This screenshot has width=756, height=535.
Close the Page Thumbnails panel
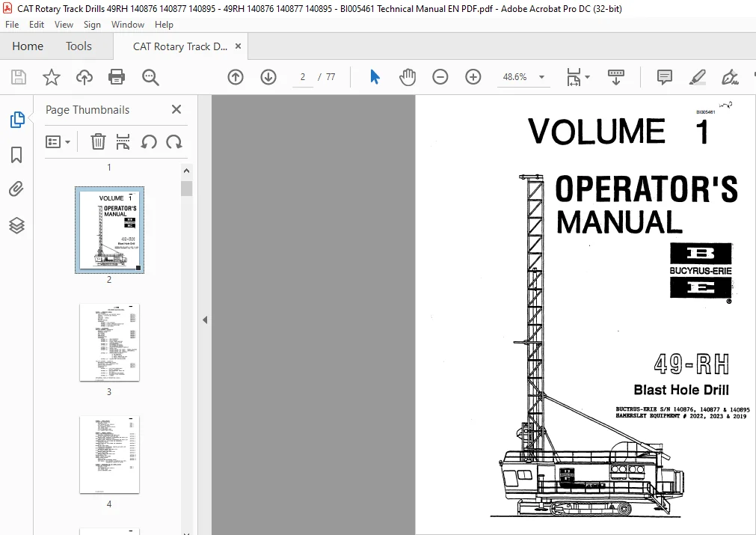[x=176, y=109]
